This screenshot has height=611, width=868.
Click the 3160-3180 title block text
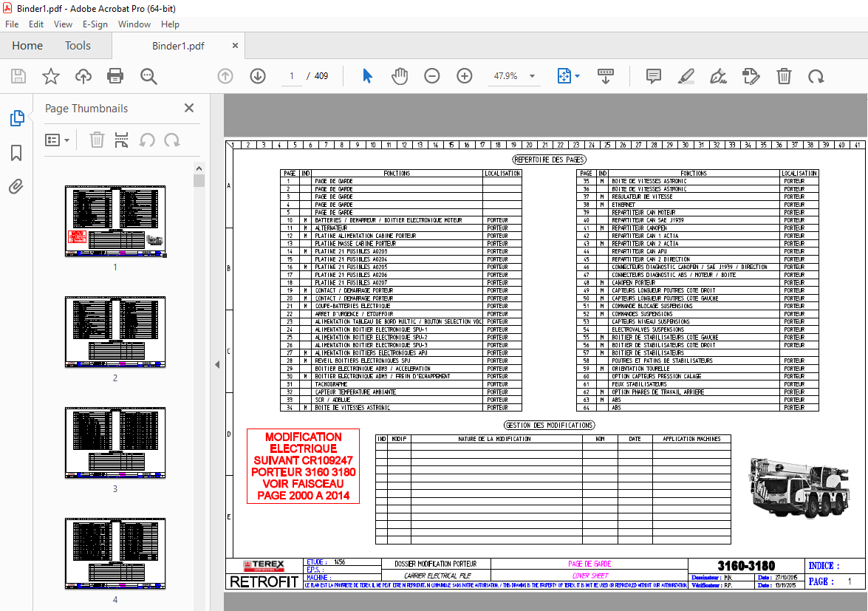click(x=745, y=566)
